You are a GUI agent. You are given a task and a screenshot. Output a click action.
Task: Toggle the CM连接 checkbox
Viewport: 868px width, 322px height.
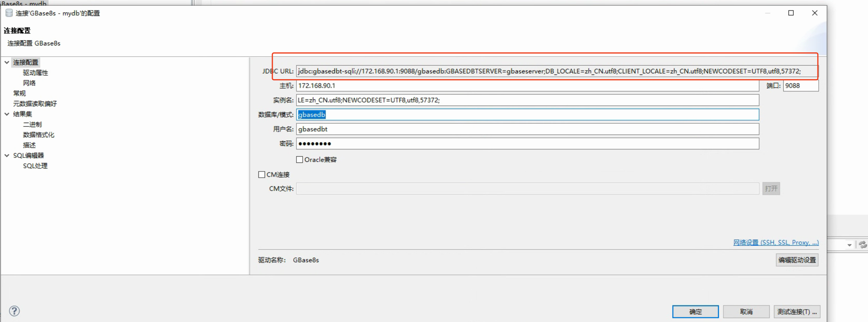262,175
